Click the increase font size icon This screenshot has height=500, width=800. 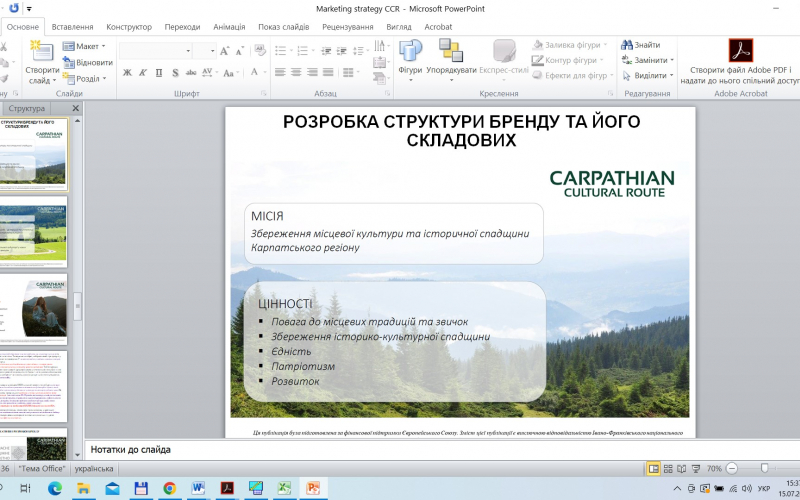point(224,51)
